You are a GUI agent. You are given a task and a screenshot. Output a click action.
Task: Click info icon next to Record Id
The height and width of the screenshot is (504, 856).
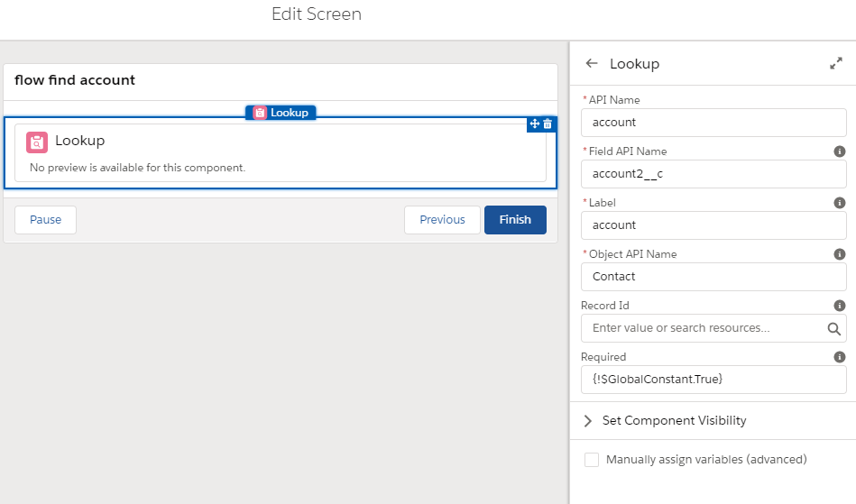pyautogui.click(x=839, y=306)
